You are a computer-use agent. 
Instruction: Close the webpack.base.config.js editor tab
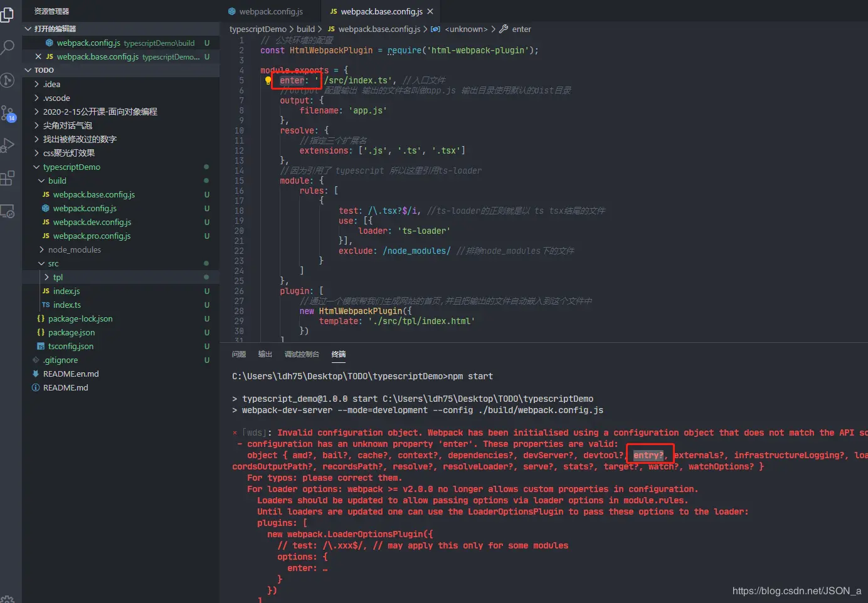click(430, 11)
